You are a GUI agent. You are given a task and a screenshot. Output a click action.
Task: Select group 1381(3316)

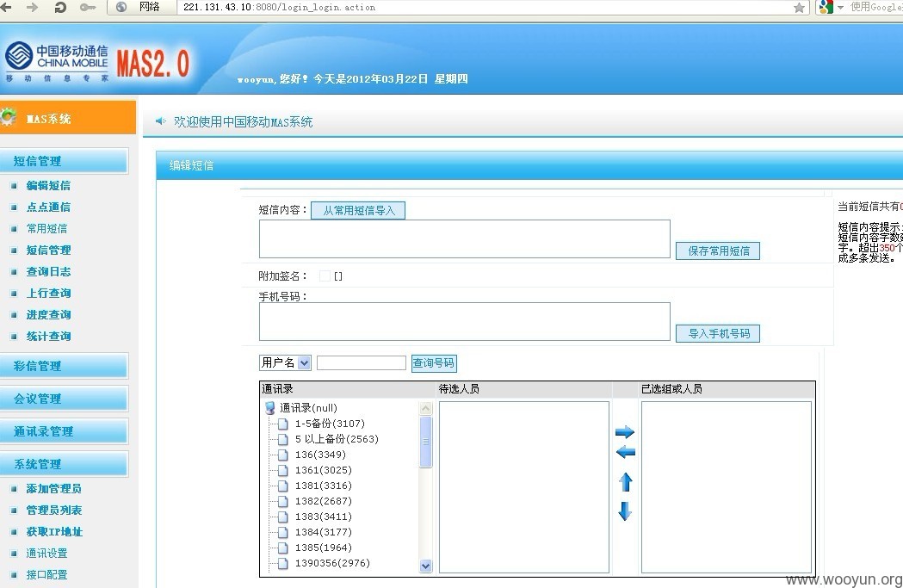point(323,486)
